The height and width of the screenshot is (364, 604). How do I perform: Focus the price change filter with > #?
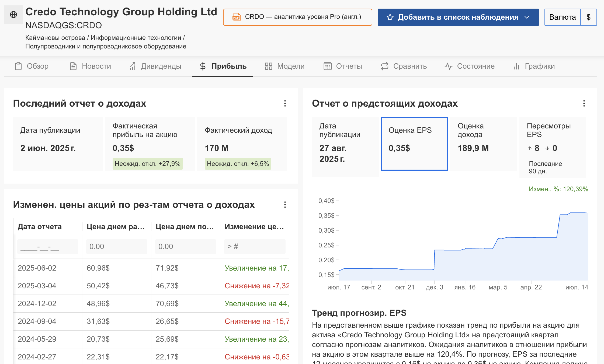[255, 247]
